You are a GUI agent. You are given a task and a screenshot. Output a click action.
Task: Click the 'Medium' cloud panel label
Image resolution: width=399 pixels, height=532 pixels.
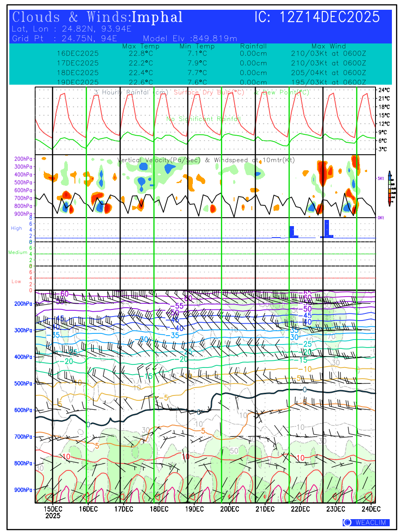tap(18, 253)
